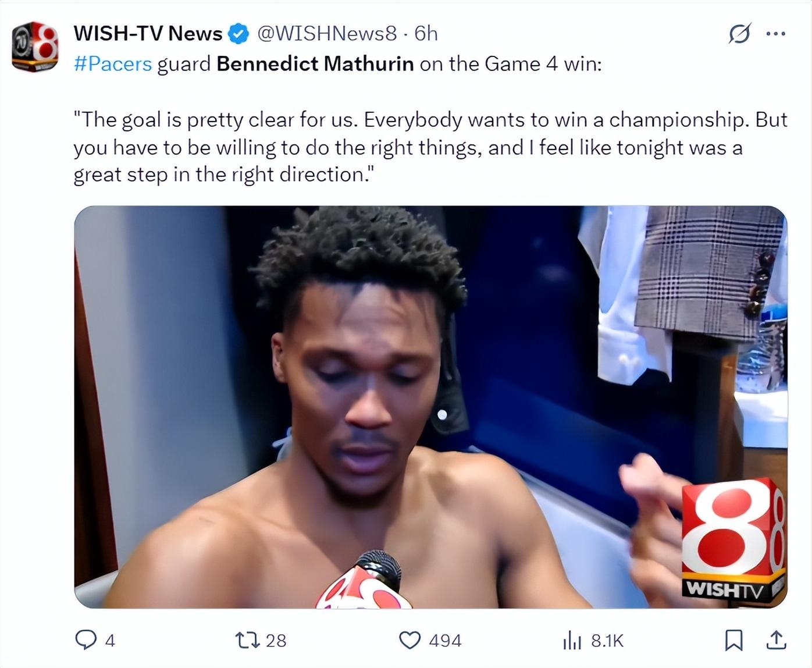Open the #Pacers hashtag link
This screenshot has width=812, height=668.
(113, 63)
